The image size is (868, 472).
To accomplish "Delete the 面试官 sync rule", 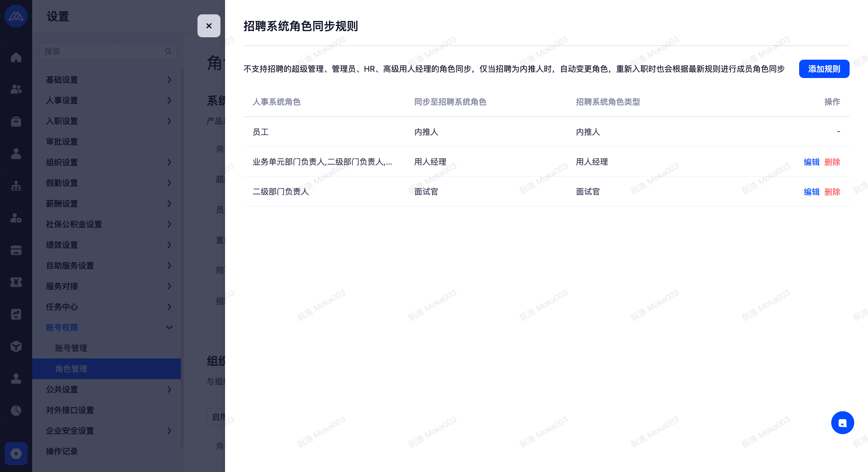I will tap(832, 192).
